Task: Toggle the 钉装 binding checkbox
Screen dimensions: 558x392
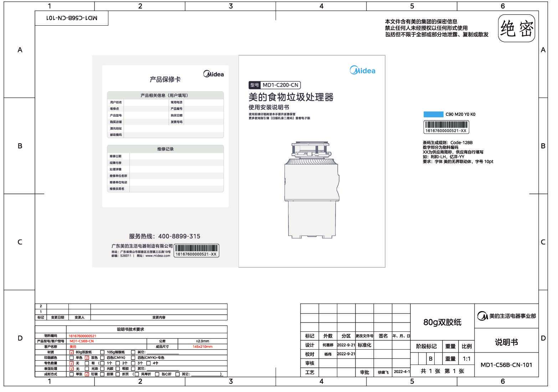Action: [x=87, y=374]
